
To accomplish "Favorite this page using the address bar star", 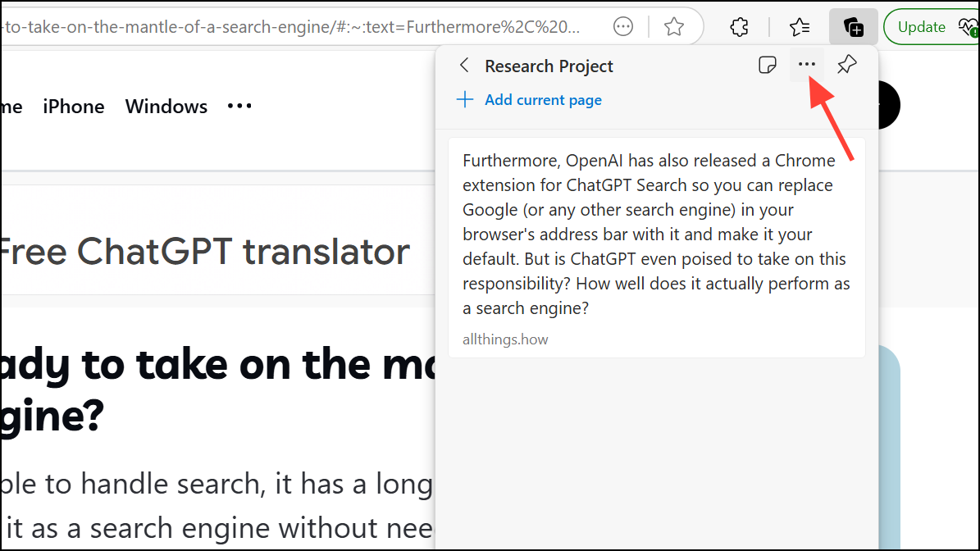I will pyautogui.click(x=674, y=26).
